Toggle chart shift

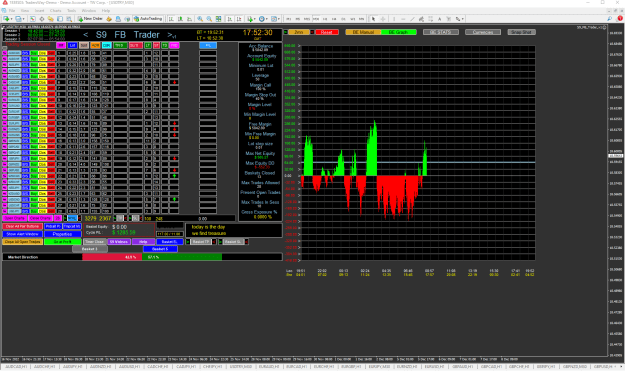pos(239,19)
